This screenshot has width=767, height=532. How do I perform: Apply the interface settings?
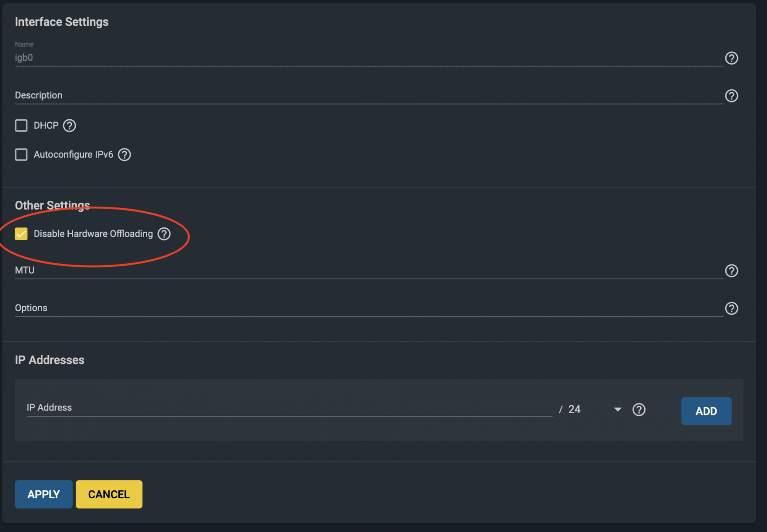pos(43,494)
